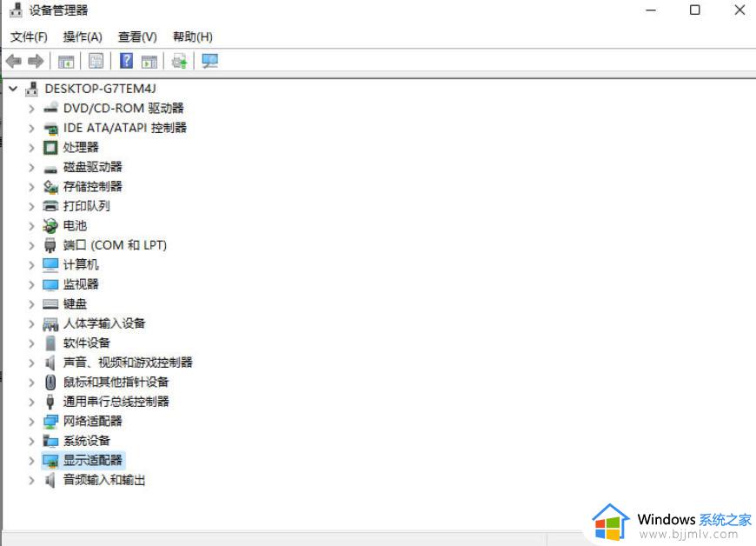The width and height of the screenshot is (756, 546).
Task: Select the 软件设备 label
Action: (x=87, y=343)
